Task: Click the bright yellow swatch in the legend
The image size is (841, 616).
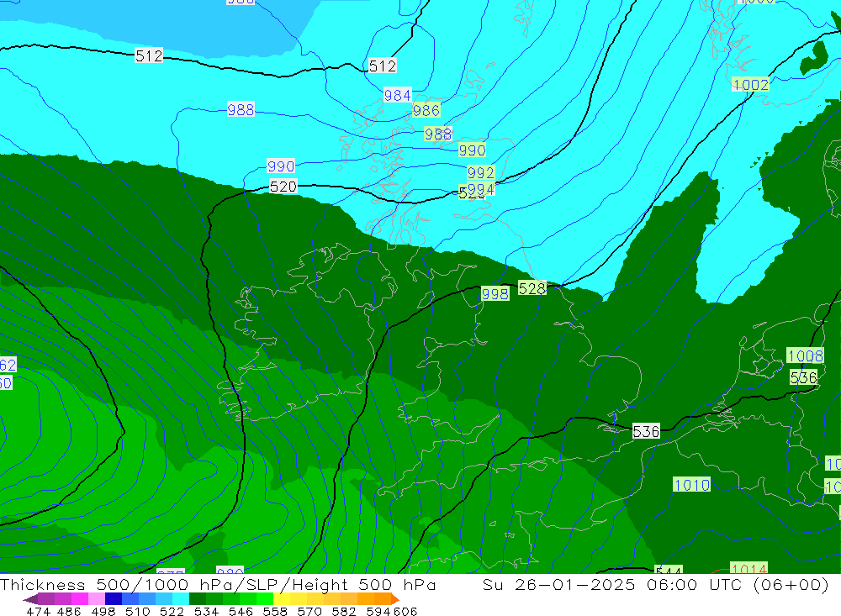Action: coord(282,599)
